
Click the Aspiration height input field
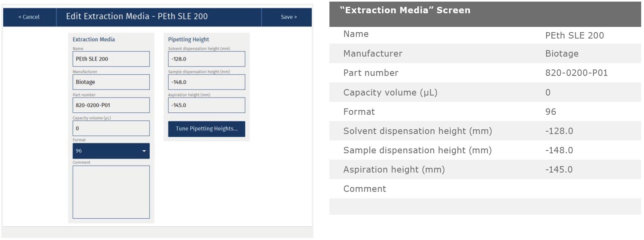click(x=206, y=105)
